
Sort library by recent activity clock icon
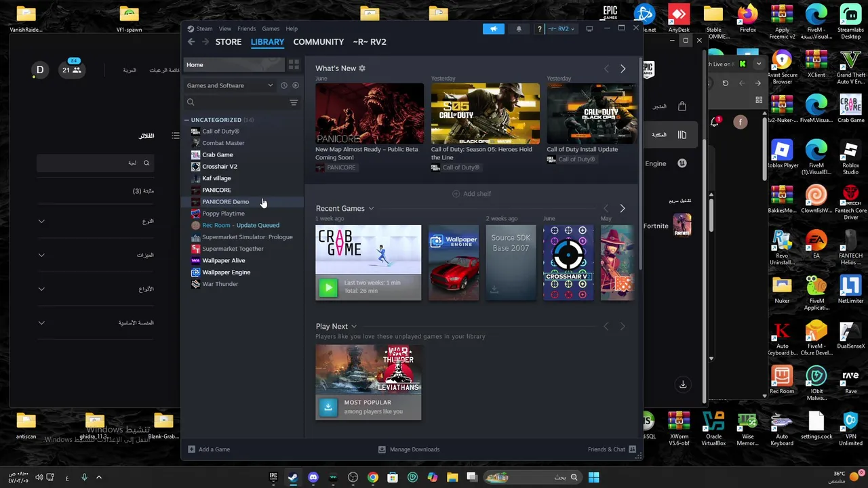click(x=284, y=85)
